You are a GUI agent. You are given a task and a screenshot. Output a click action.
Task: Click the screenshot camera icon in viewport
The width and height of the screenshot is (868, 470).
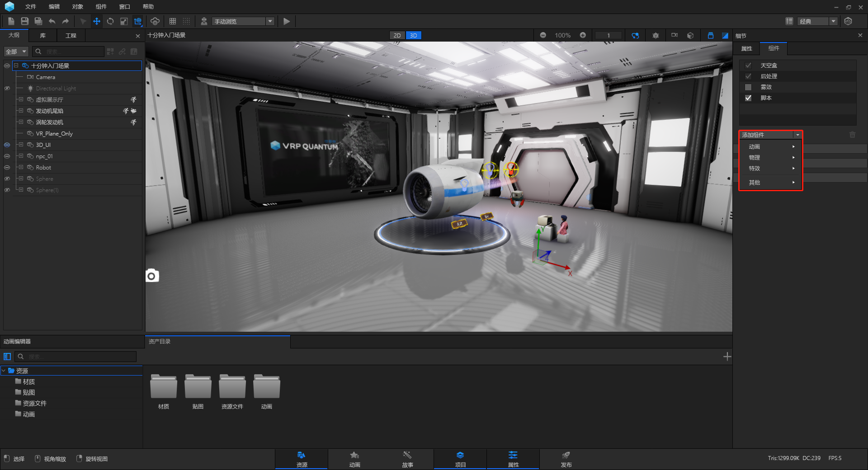pyautogui.click(x=152, y=275)
